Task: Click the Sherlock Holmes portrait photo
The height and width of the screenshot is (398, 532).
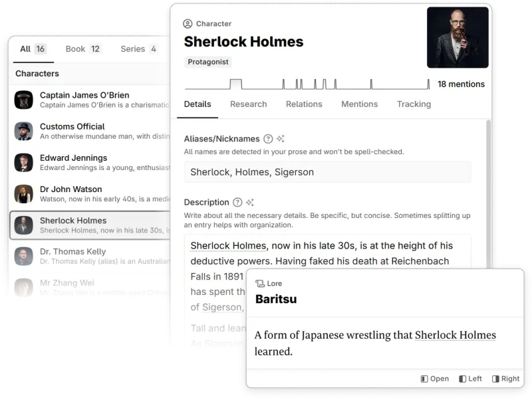Action: pos(458,37)
